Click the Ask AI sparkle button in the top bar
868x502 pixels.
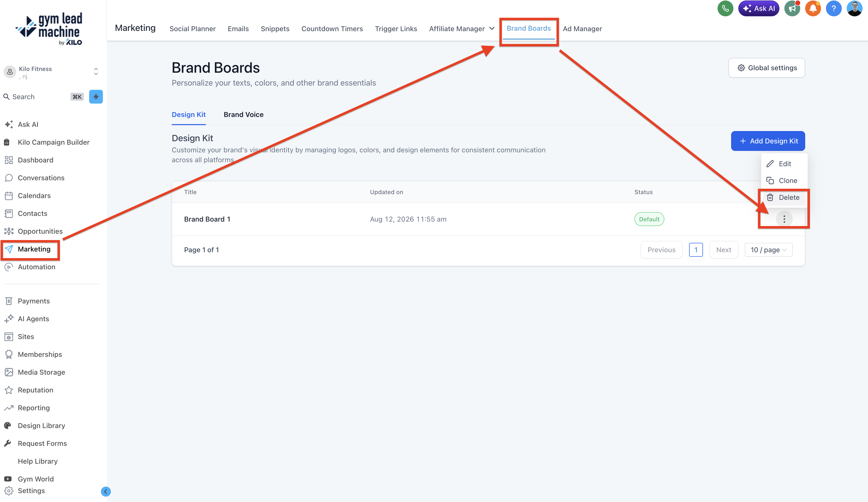758,8
